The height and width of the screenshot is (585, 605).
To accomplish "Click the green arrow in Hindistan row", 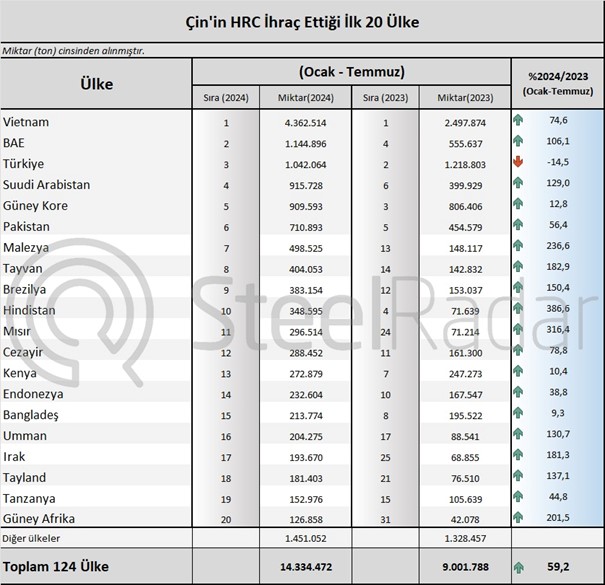I will coord(518,308).
